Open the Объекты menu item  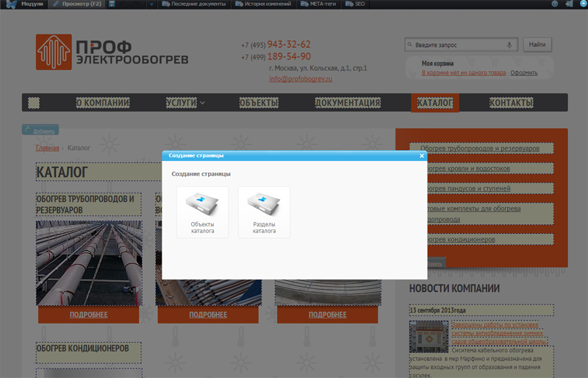coord(259,103)
